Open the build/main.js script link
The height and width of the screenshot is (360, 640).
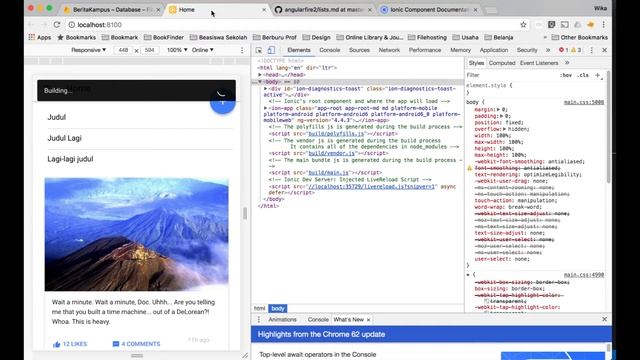329,173
